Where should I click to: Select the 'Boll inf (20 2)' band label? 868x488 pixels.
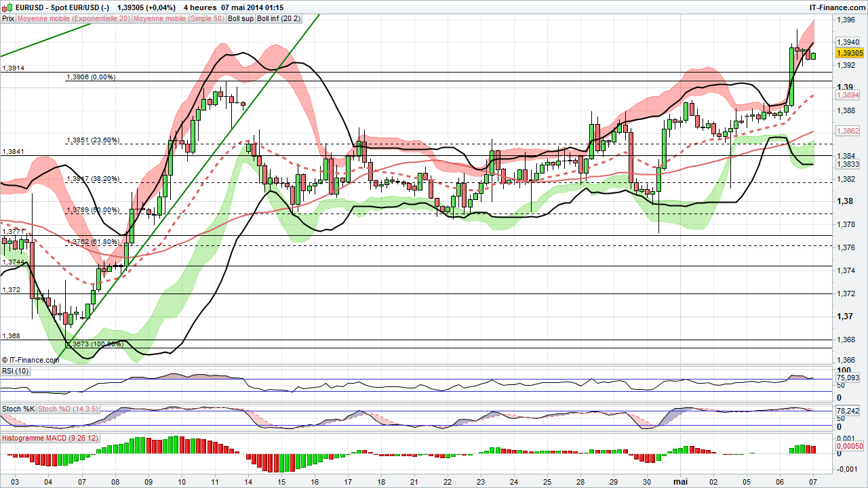pyautogui.click(x=278, y=19)
